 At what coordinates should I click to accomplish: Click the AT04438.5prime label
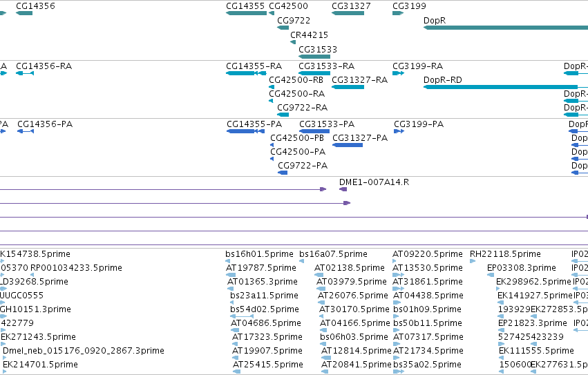pos(428,296)
